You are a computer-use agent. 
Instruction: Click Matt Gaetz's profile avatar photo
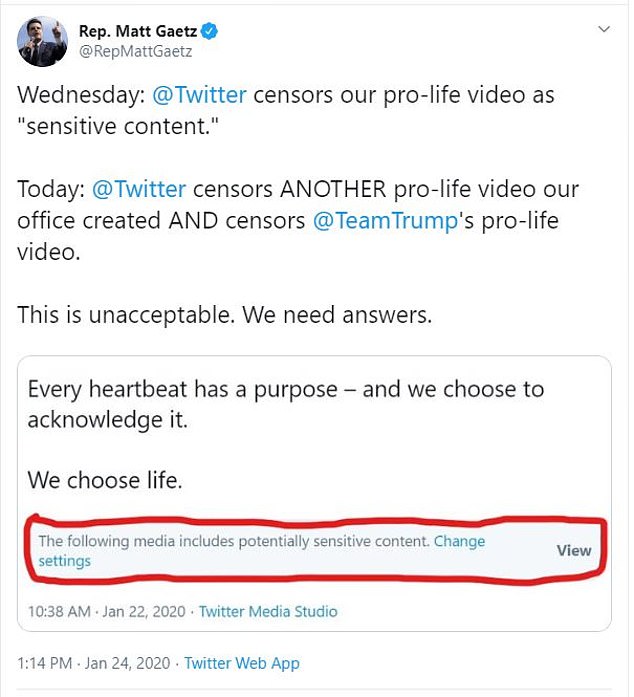pyautogui.click(x=42, y=42)
